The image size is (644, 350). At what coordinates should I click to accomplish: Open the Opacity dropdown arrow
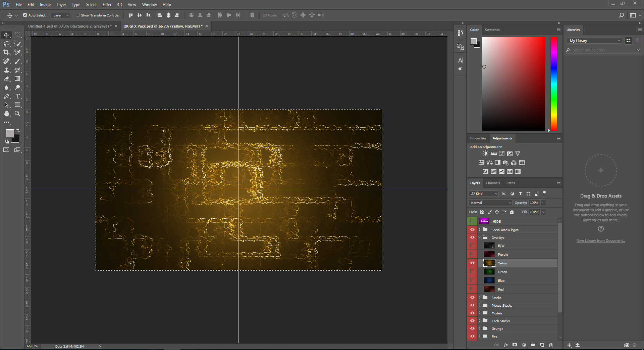click(x=543, y=203)
